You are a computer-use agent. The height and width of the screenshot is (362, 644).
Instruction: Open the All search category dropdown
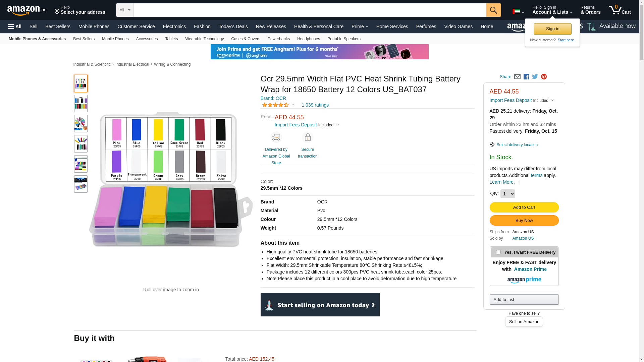click(124, 10)
